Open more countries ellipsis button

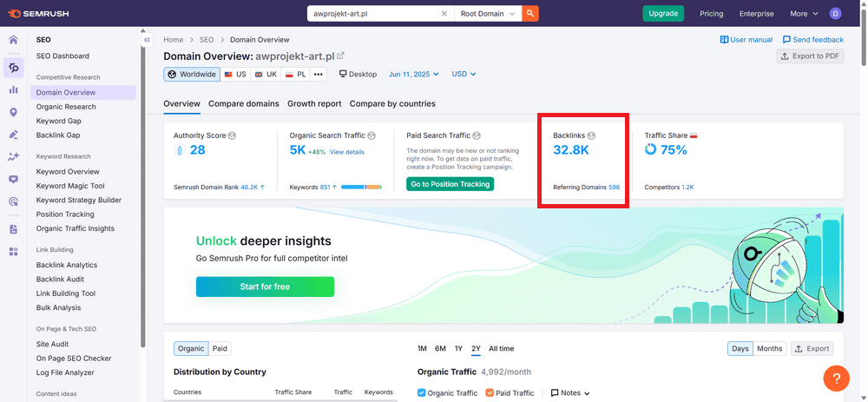click(x=319, y=74)
